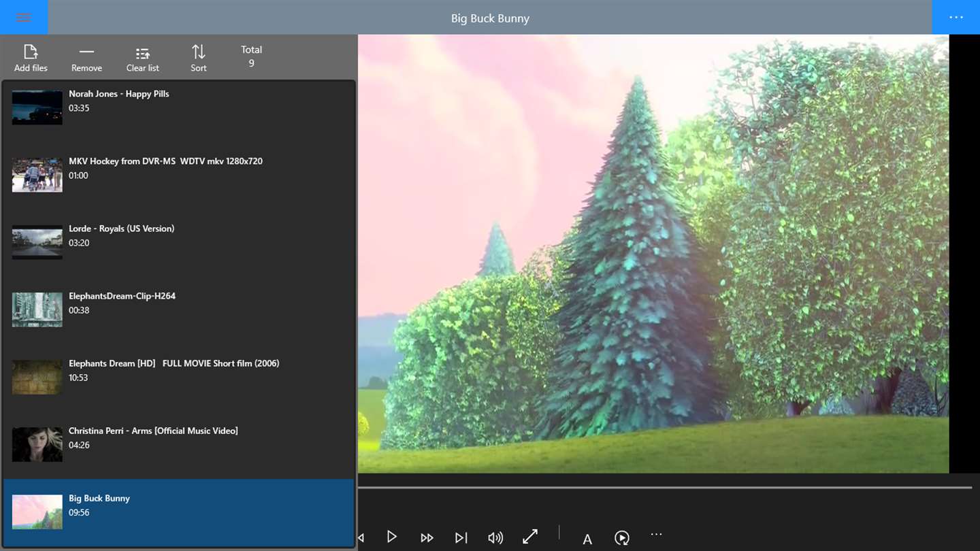Select "Christina Perri - Arms [Official Music Video]"
Image resolution: width=980 pixels, height=551 pixels.
pyautogui.click(x=153, y=431)
